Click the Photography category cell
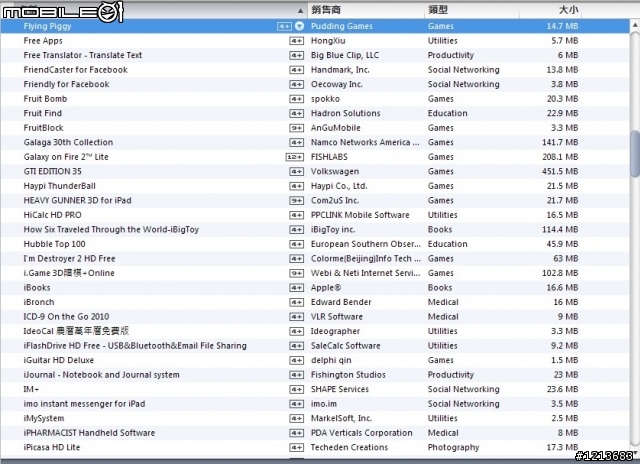 [453, 448]
